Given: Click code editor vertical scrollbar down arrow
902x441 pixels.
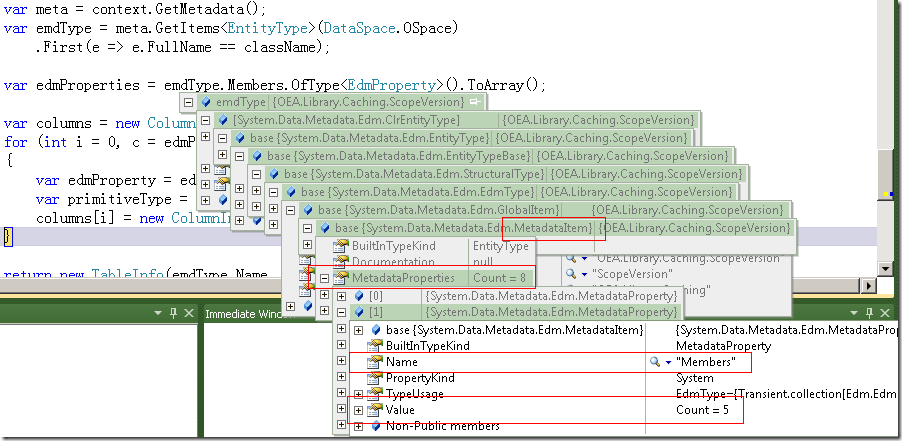Looking at the screenshot, I should (886, 269).
